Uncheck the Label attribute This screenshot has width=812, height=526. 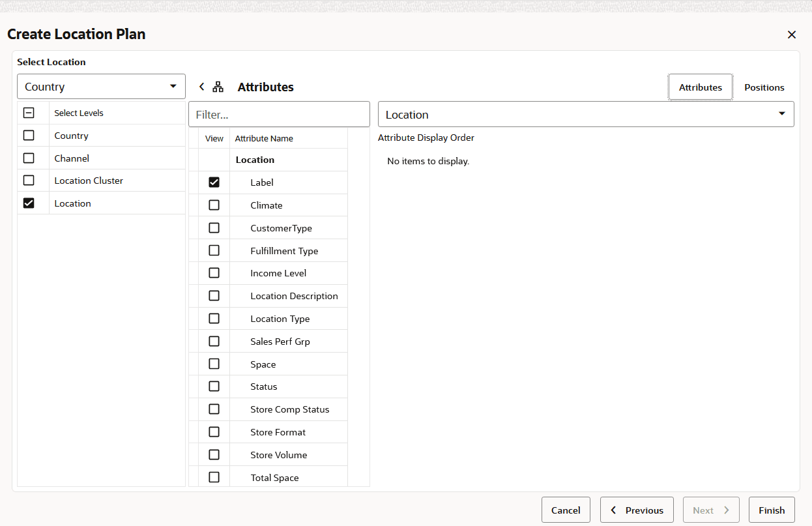[214, 182]
